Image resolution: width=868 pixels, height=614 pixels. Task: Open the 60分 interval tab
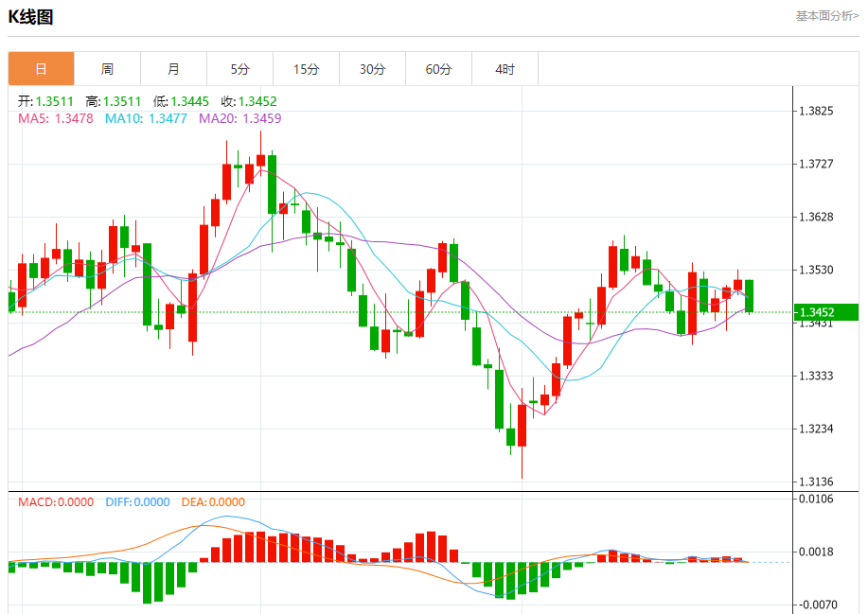(438, 69)
